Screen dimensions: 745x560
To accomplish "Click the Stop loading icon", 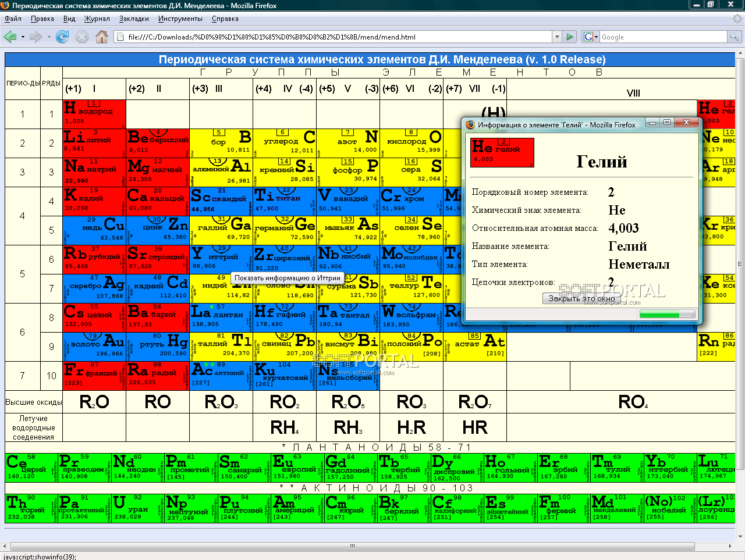I will click(82, 37).
